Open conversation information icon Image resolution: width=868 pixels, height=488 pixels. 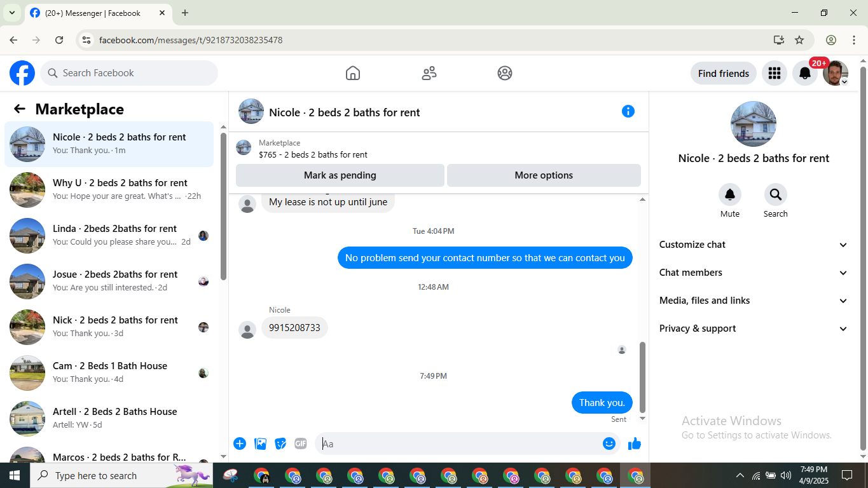628,111
